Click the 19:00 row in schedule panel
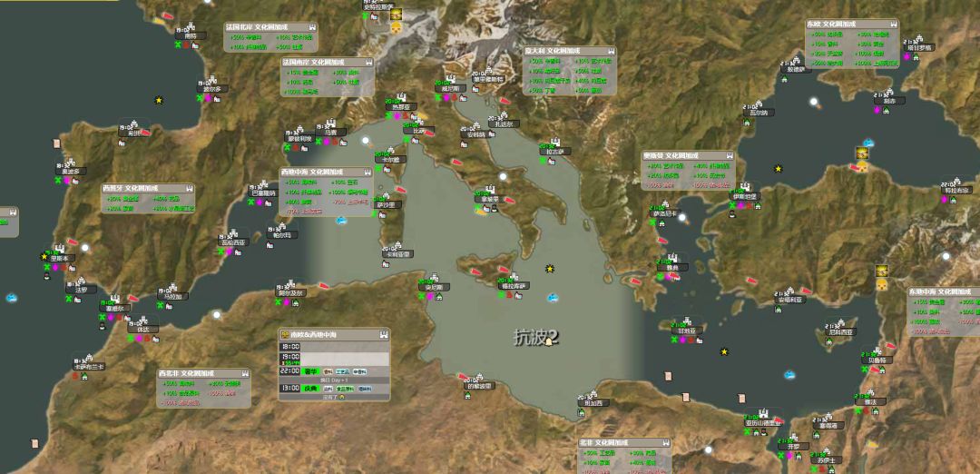The height and width of the screenshot is (474, 980). [x=334, y=357]
